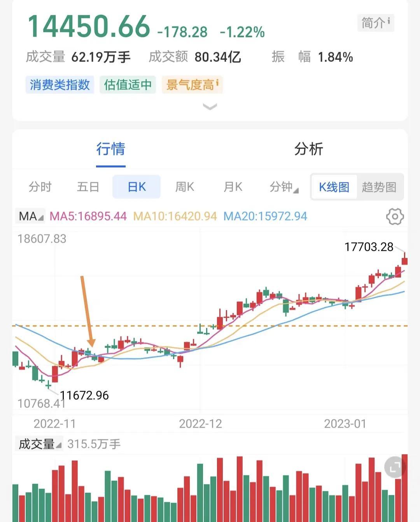Select the 分时 chart period

click(40, 187)
